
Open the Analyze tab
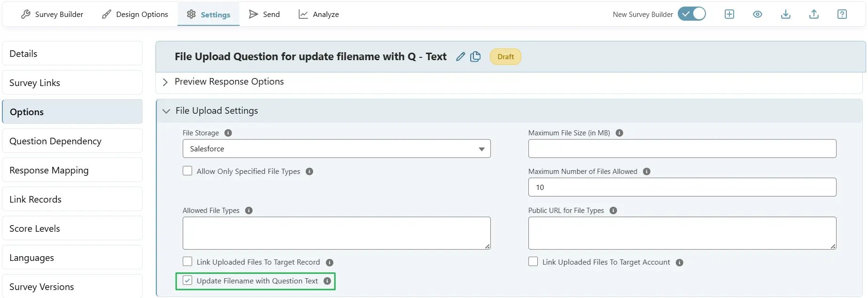319,14
